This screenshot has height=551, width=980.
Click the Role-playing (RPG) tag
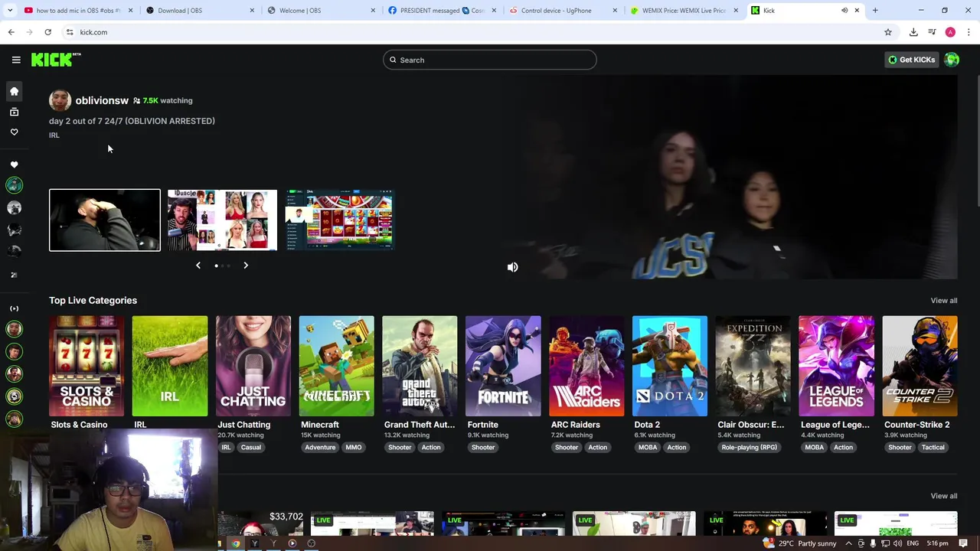[749, 447]
